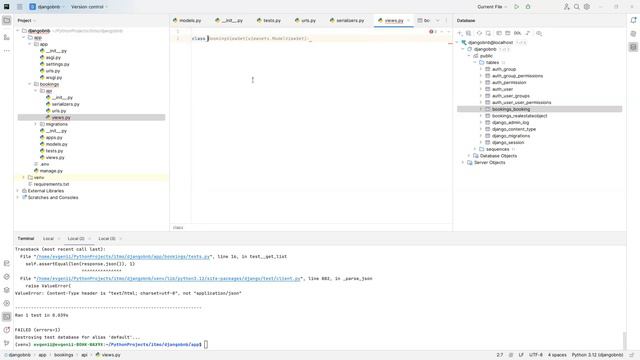Start debugging with the bug icon

(x=528, y=7)
